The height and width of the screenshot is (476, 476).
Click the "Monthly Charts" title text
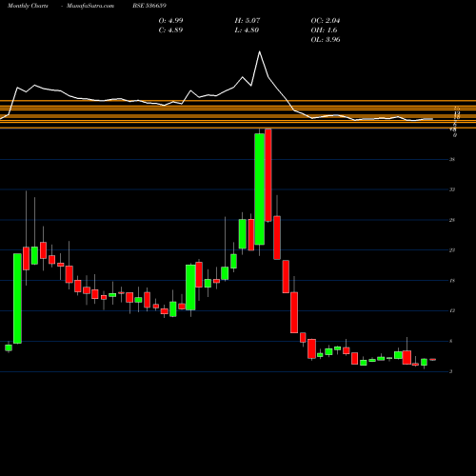tap(28, 6)
